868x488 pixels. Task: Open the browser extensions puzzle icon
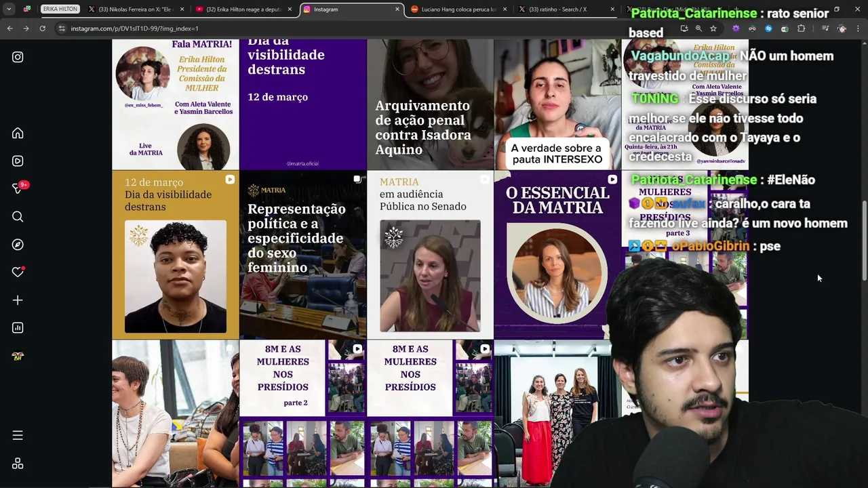[x=801, y=28]
